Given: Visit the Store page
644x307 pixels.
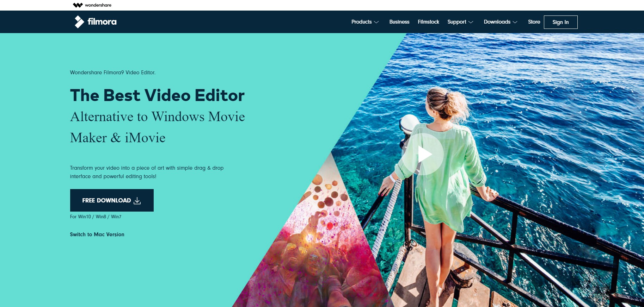Looking at the screenshot, I should [534, 22].
